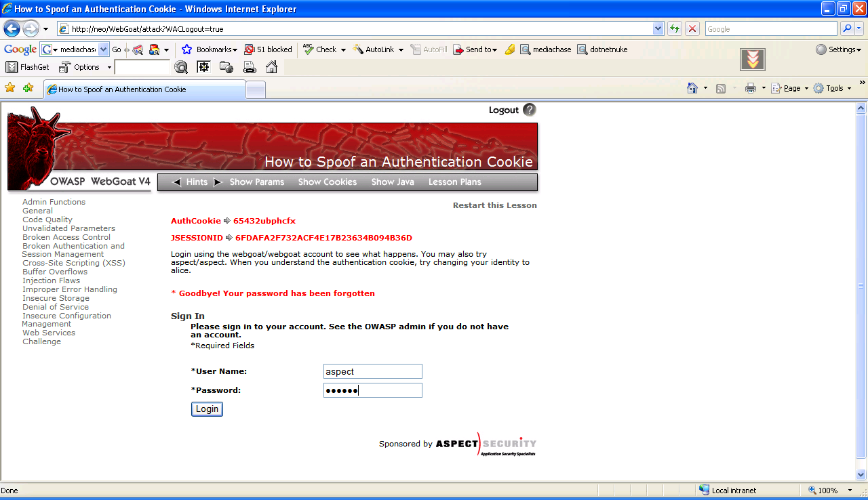Toggle the 51 blocked popup blocker
868x500 pixels.
pos(269,49)
